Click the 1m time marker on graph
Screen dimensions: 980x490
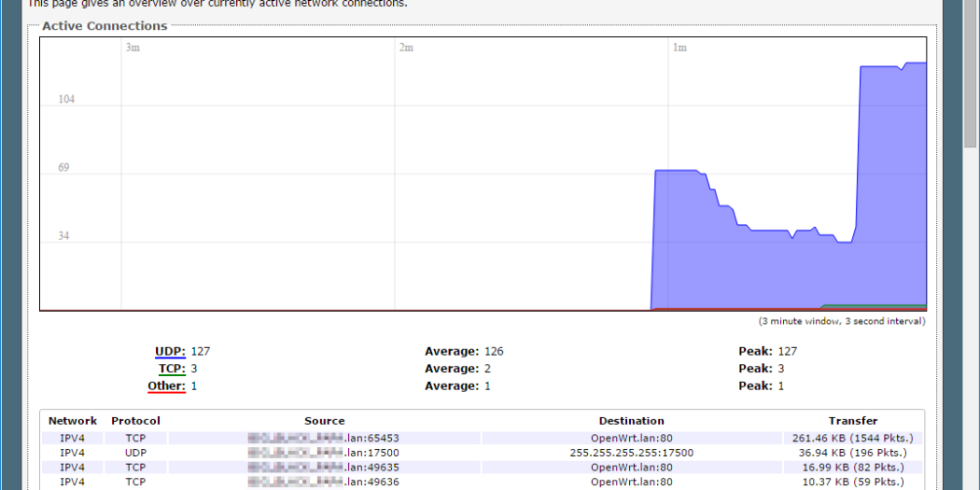point(680,48)
